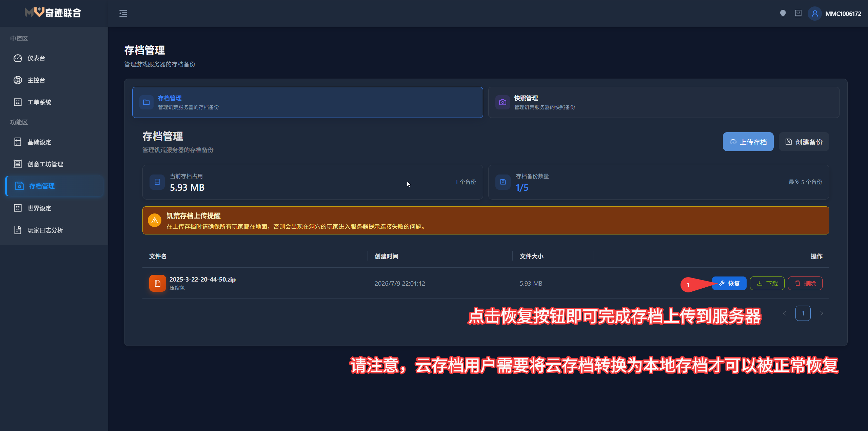Click the 玩家日志分析 document icon
The height and width of the screenshot is (431, 868).
coord(18,230)
